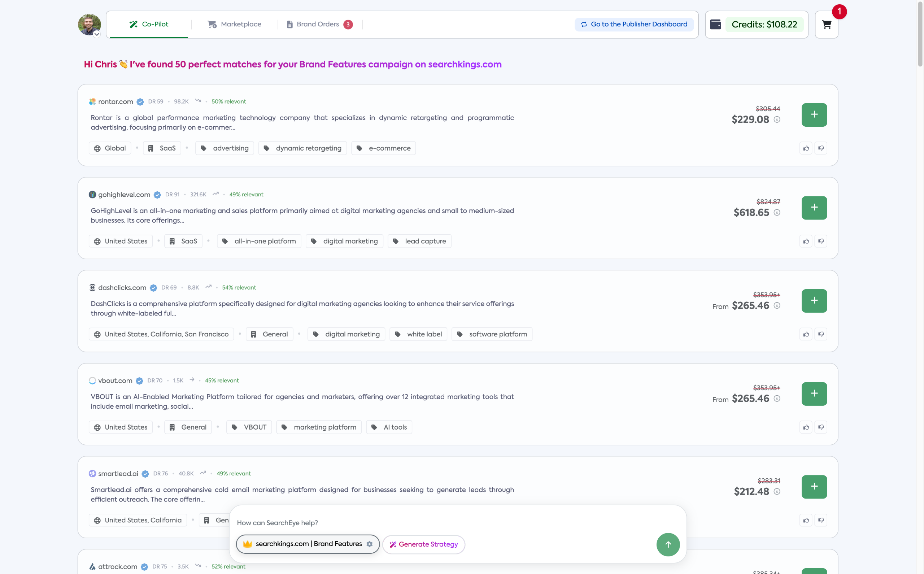
Task: Click info icon next to $229.08 price
Action: 777,119
